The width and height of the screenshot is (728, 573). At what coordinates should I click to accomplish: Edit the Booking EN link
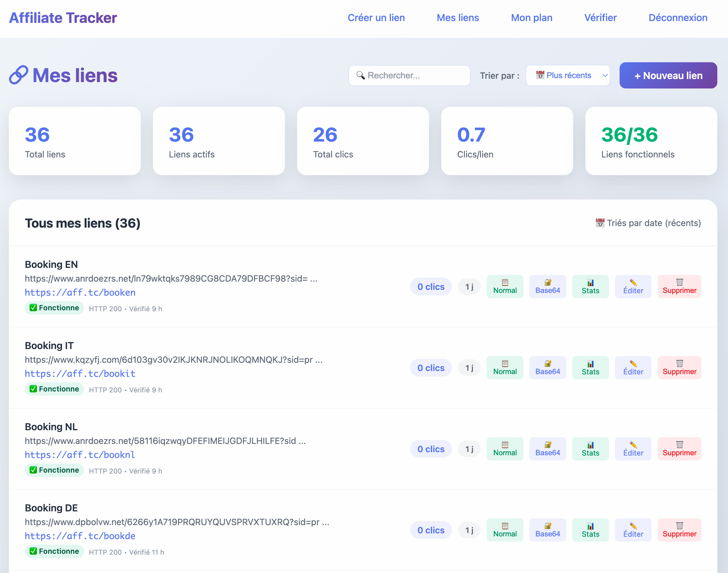point(633,286)
